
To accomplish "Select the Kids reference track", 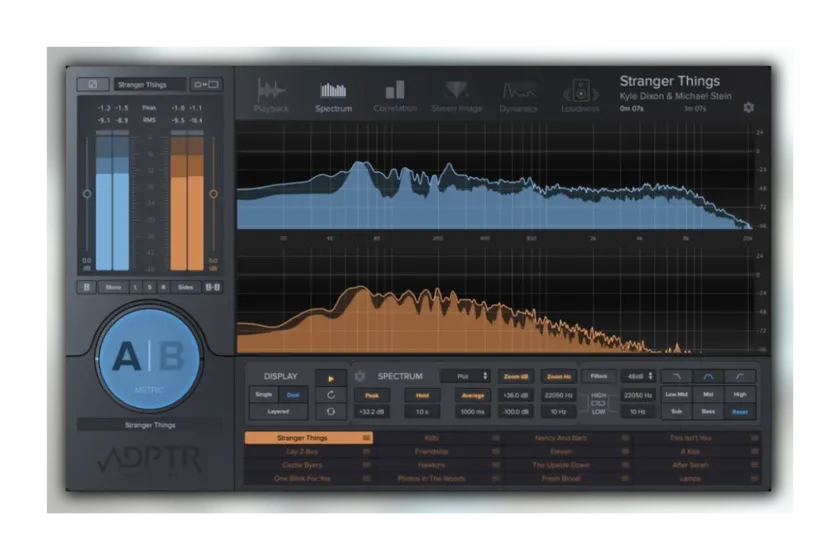I will [438, 438].
